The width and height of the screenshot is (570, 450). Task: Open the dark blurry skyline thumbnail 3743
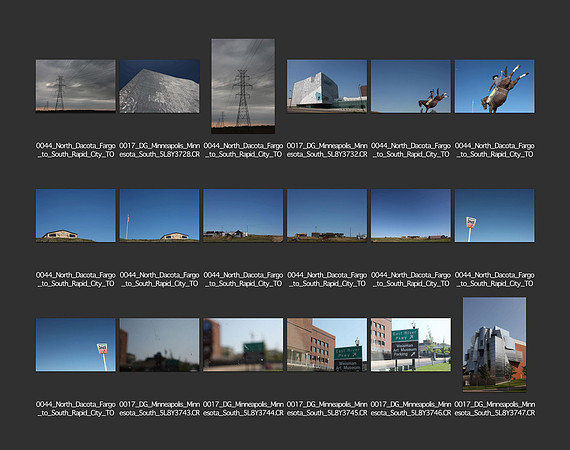(x=160, y=345)
